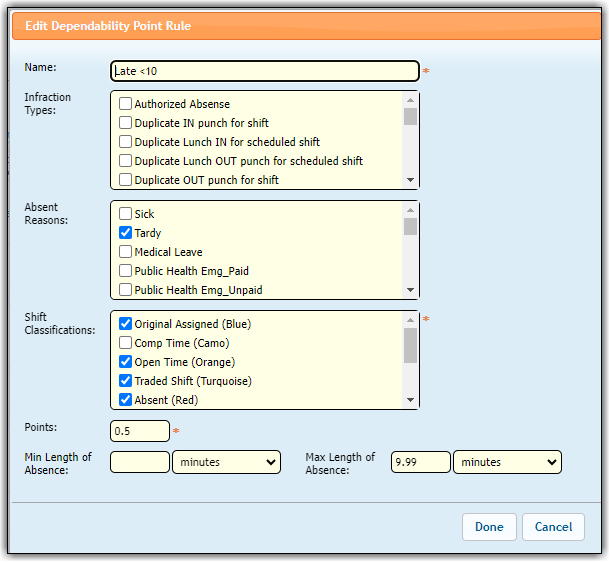Click the Max Length value field
610x562 pixels.
(420, 462)
